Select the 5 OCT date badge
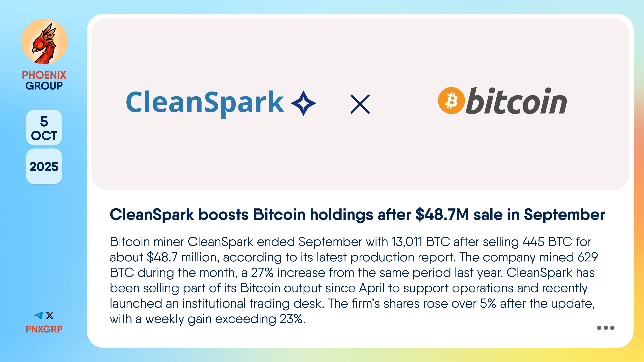 (44, 128)
